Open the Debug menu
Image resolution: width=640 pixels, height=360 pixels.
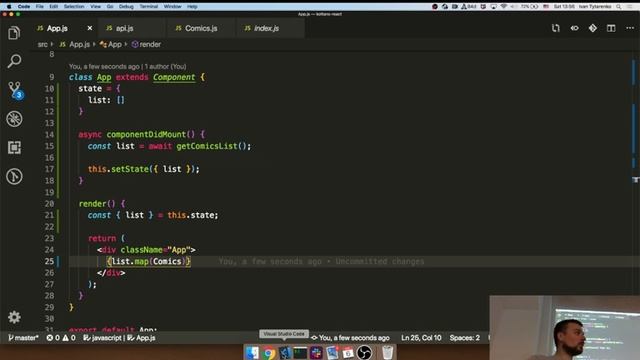point(126,7)
